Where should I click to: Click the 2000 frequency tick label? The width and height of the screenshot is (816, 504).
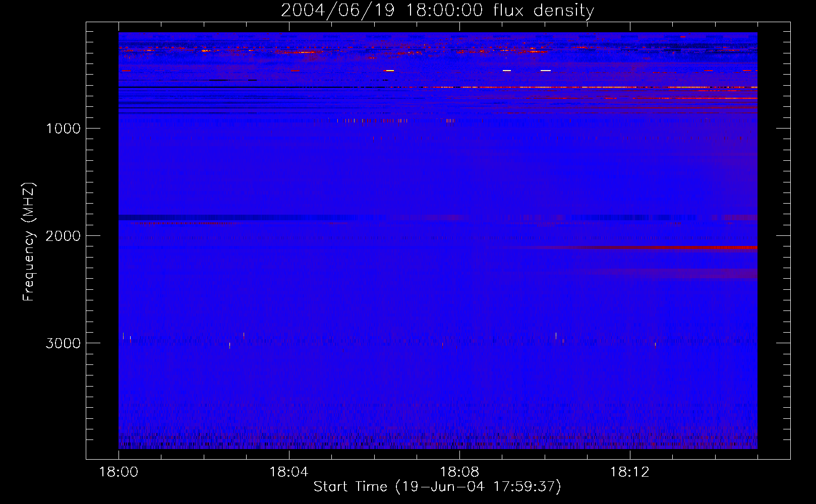63,236
